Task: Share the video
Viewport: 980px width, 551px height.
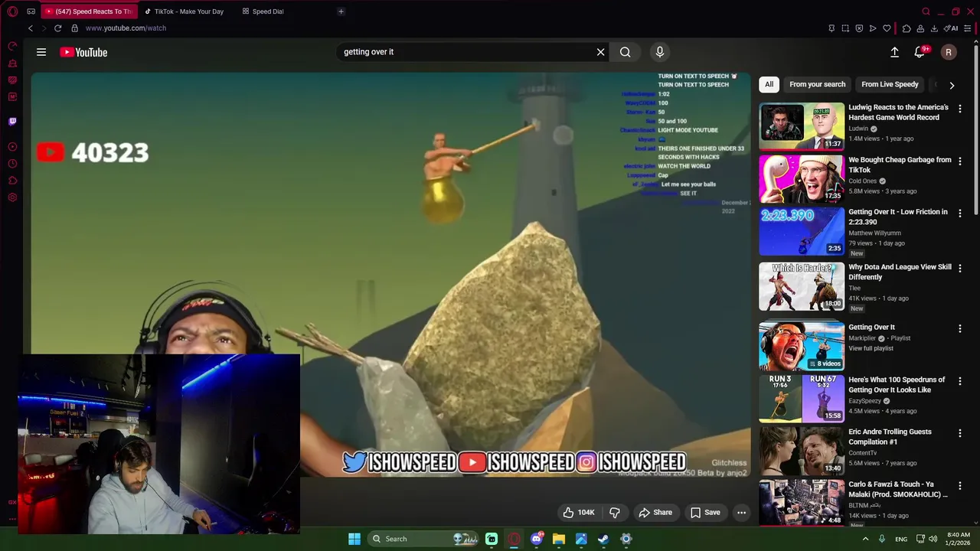Action: pyautogui.click(x=655, y=513)
